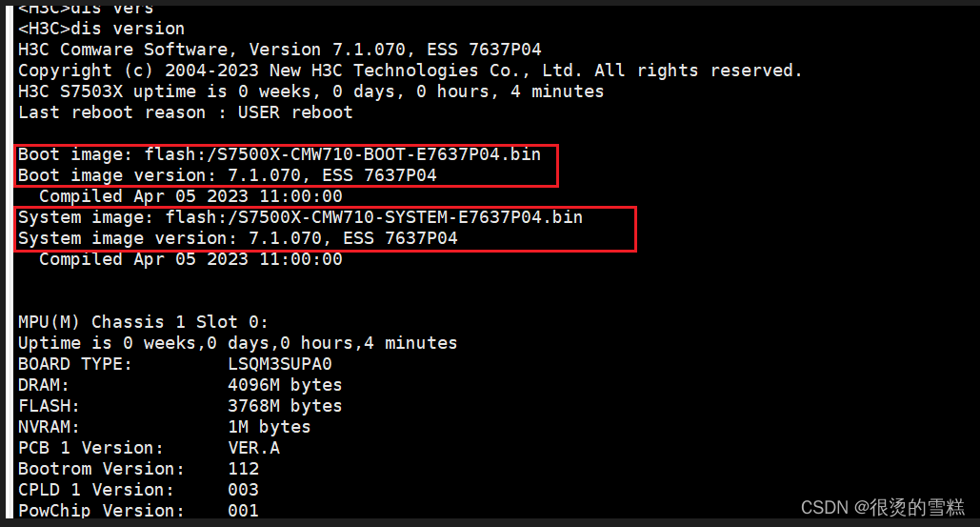The height and width of the screenshot is (527, 980).
Task: Click the NVRAM value '1M bytes'
Action: click(269, 427)
